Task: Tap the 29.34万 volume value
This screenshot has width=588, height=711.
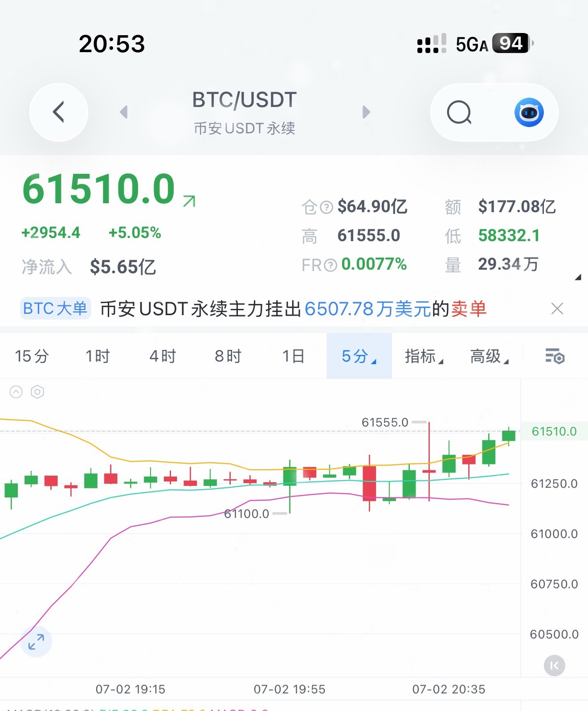Action: coord(508,264)
